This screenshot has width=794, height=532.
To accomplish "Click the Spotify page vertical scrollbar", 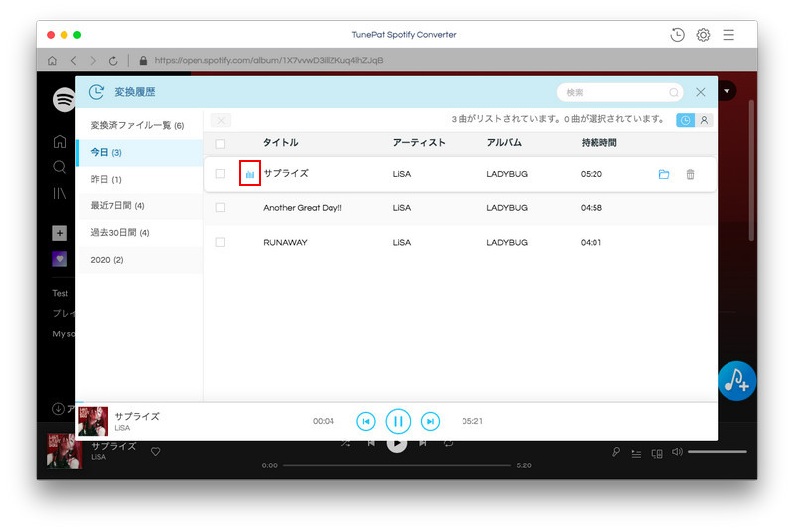I will [x=752, y=171].
